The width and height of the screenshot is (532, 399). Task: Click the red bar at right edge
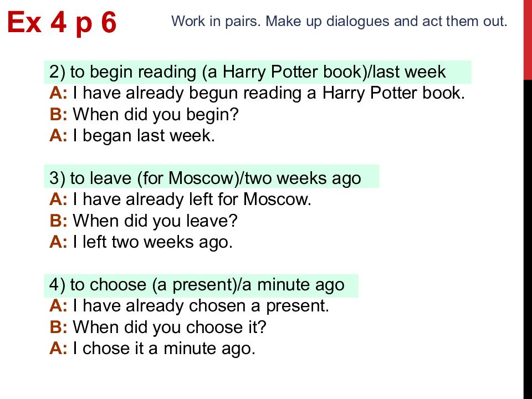[x=528, y=40]
